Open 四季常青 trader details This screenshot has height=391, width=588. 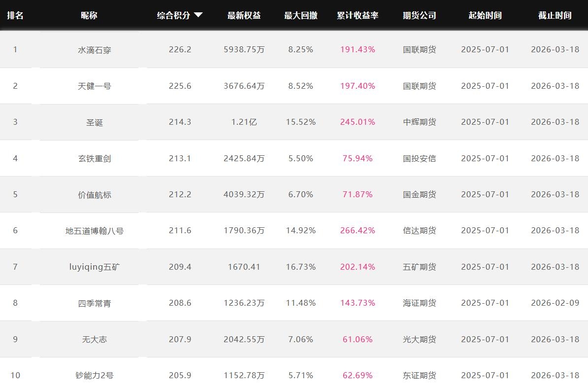[x=95, y=303]
